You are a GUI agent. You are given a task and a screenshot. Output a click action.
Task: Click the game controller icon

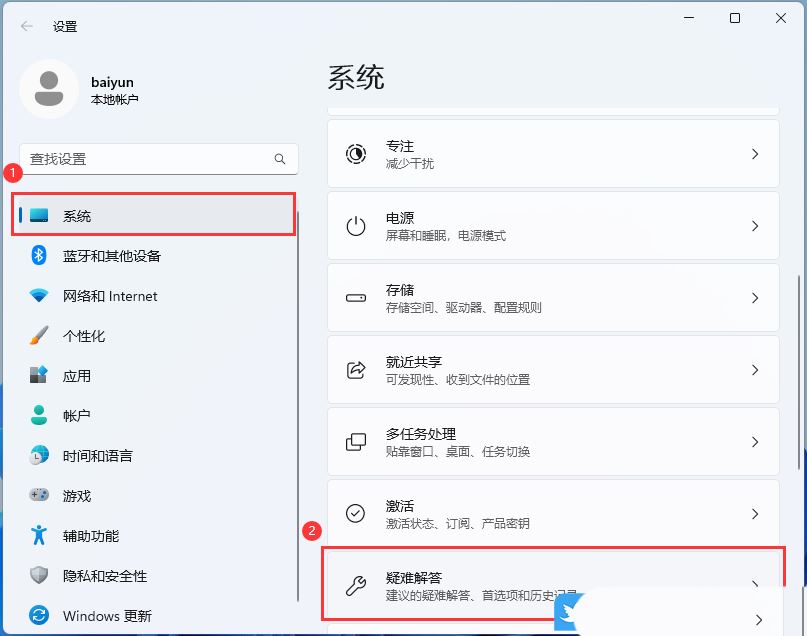click(x=39, y=495)
